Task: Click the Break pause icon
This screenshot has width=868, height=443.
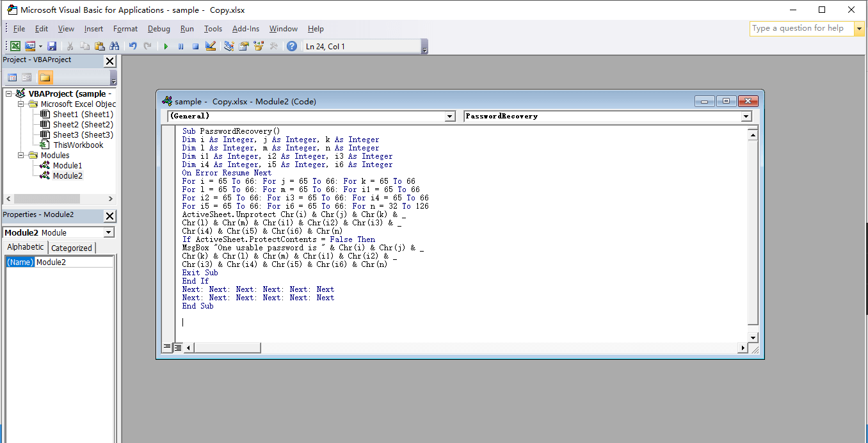Action: click(x=181, y=46)
